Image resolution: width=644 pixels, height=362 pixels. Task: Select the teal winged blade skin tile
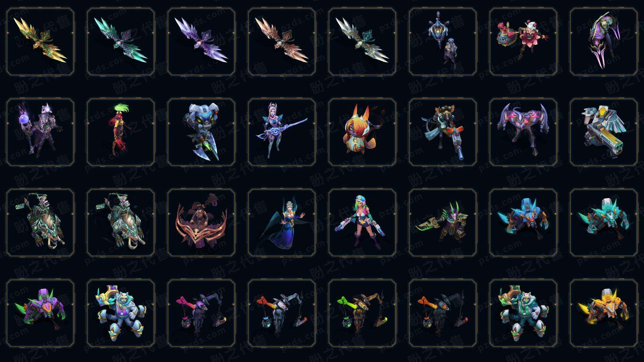[121, 42]
